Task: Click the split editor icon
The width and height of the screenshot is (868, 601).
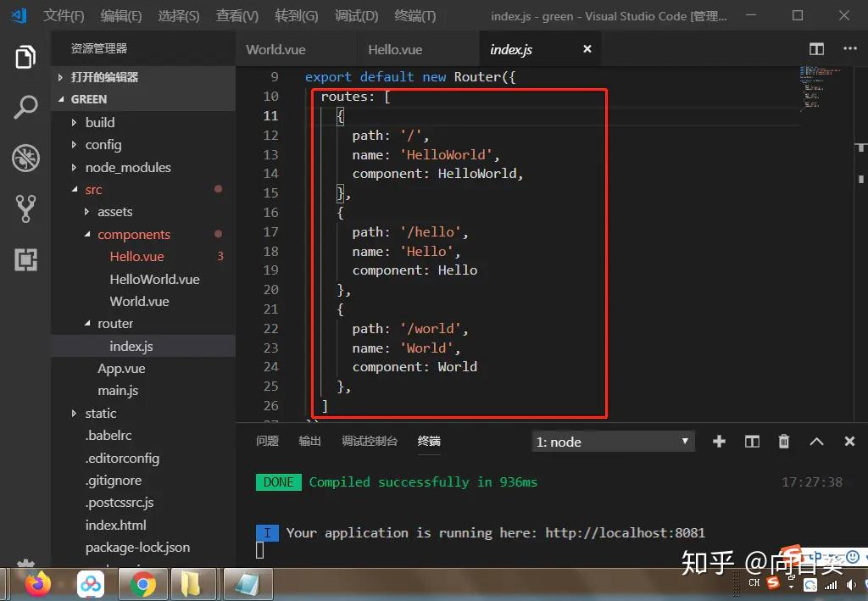Action: pos(816,49)
